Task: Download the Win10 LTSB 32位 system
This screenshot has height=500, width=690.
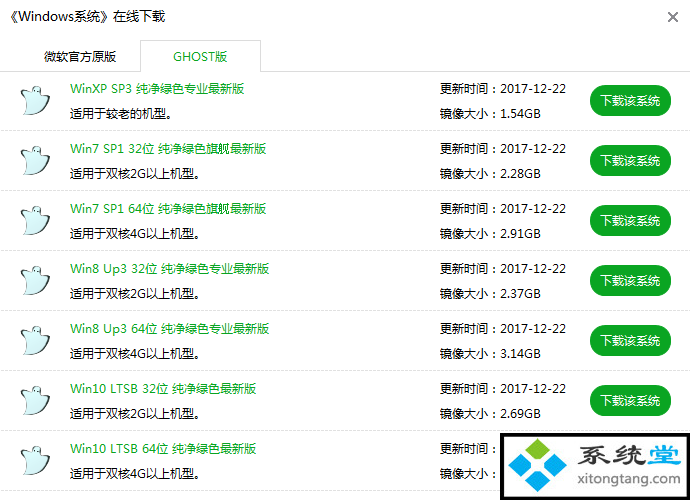Action: (x=630, y=401)
